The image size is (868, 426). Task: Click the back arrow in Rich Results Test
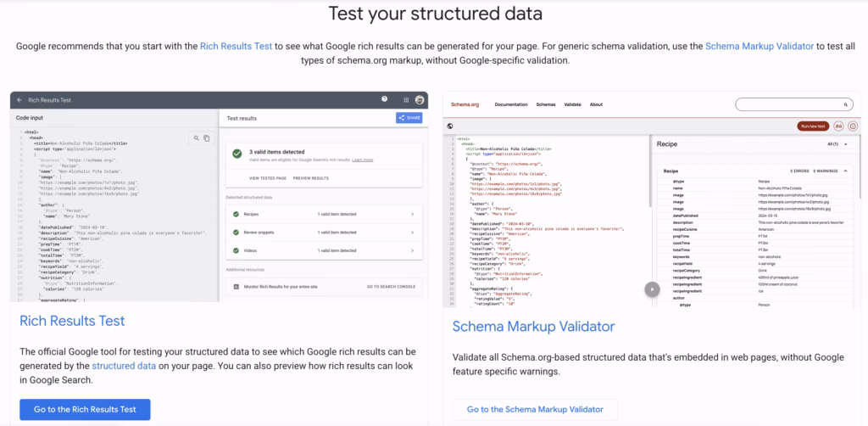19,100
